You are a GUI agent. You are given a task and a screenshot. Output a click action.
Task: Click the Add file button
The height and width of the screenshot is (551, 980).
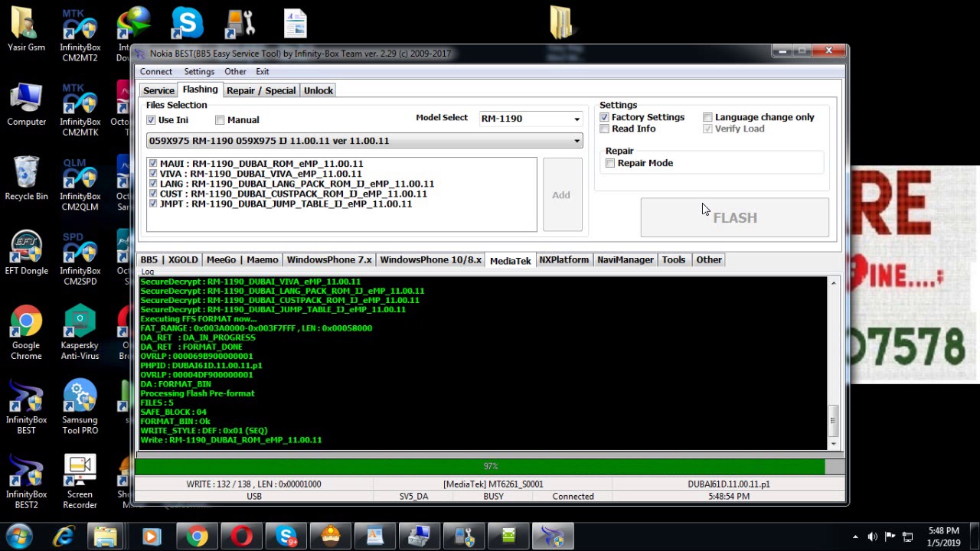pyautogui.click(x=562, y=194)
